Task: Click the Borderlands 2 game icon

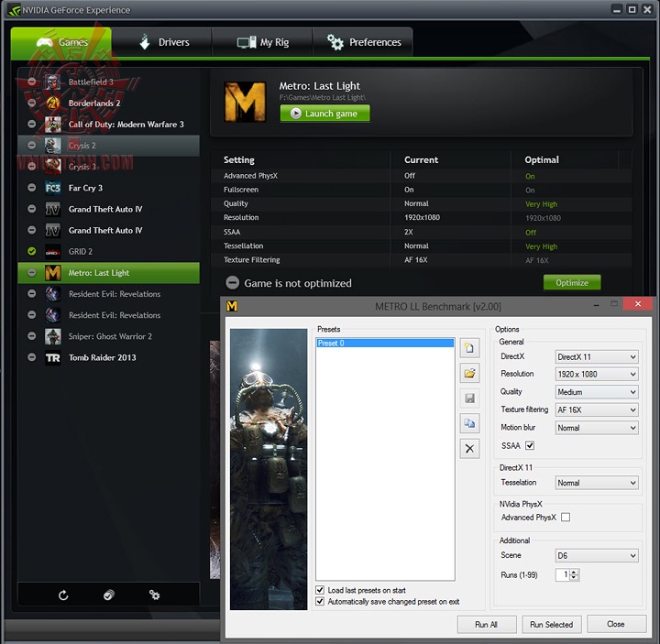Action: 52,103
